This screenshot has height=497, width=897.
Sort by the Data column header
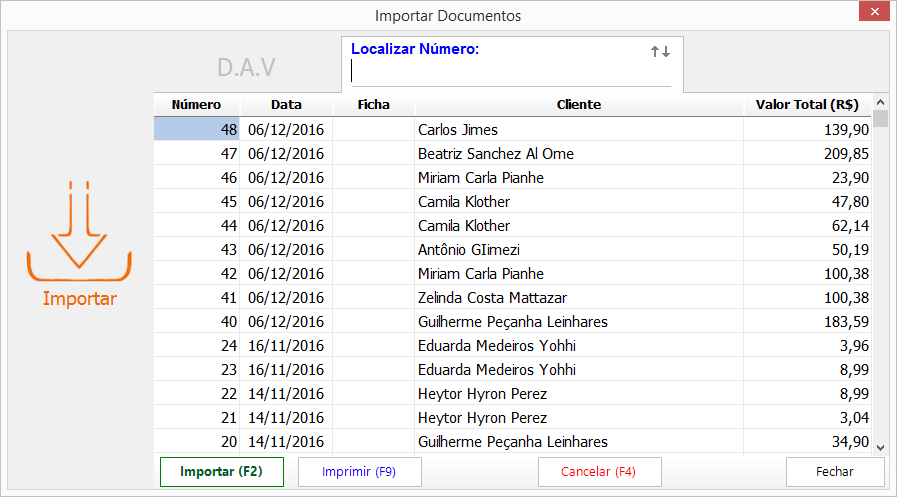286,105
